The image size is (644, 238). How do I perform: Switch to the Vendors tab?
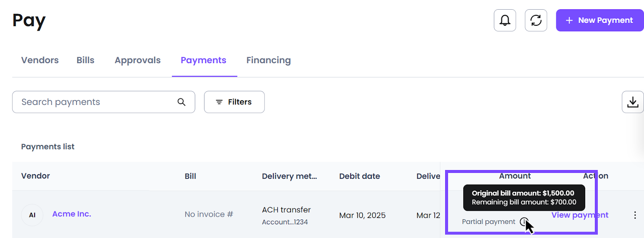40,60
